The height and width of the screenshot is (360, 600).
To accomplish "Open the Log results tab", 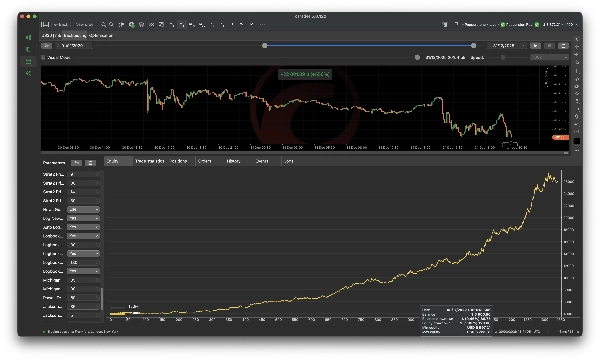I will pos(289,161).
